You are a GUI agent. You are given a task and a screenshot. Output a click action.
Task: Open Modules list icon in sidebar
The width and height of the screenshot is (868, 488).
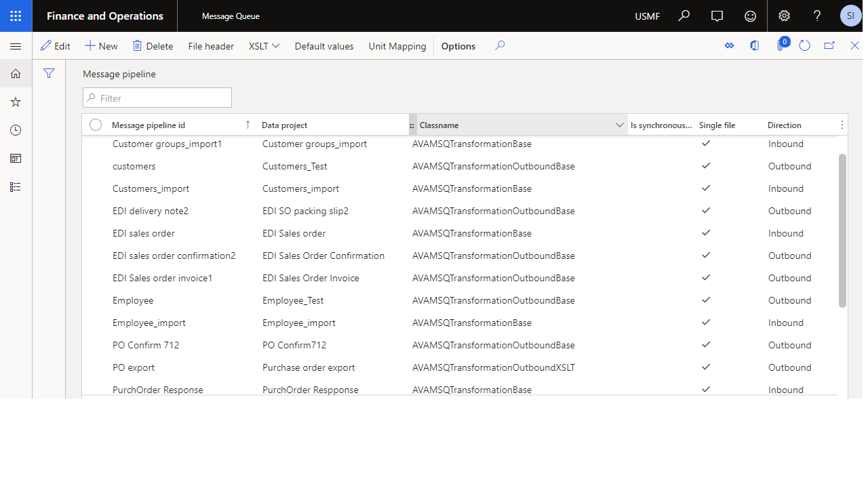[x=16, y=187]
